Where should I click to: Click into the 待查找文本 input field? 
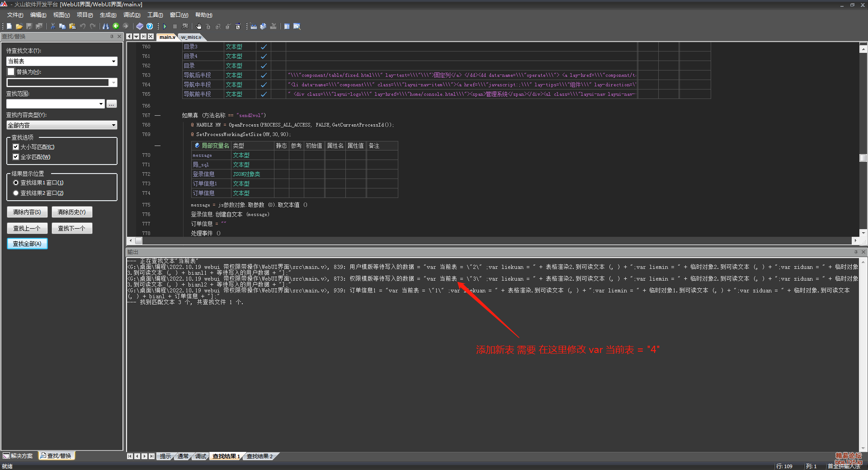click(x=58, y=61)
